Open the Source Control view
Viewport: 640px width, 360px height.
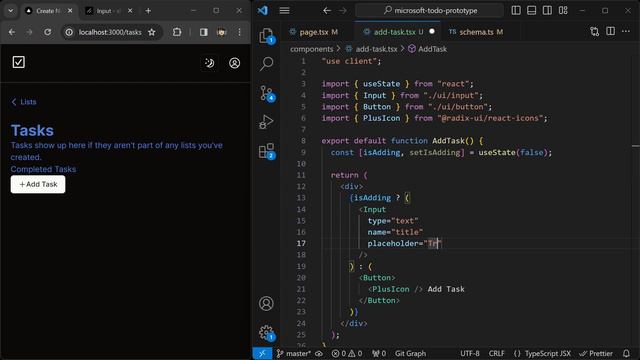266,93
